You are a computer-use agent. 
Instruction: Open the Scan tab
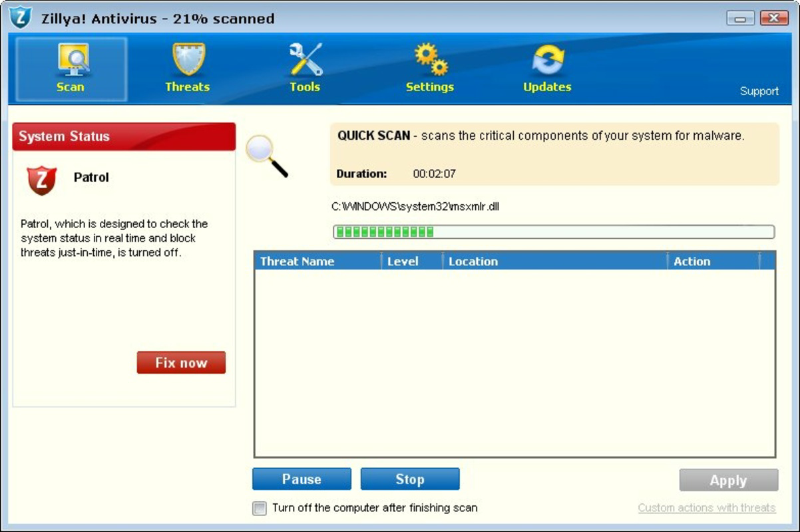(71, 69)
